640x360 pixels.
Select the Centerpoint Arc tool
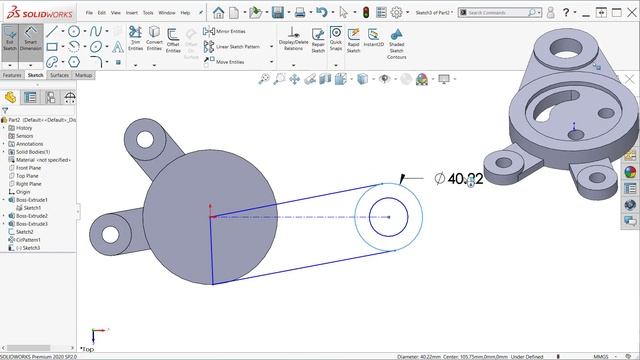tap(74, 47)
